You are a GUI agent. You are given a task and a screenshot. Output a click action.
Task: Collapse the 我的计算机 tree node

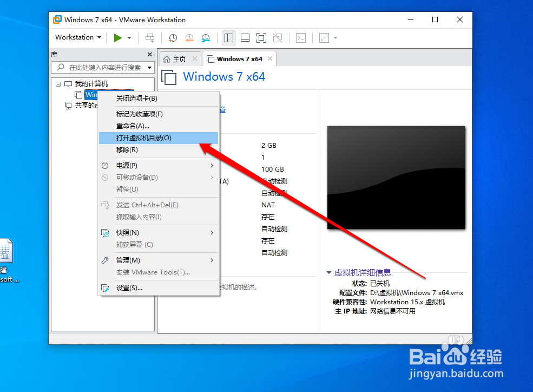point(58,84)
